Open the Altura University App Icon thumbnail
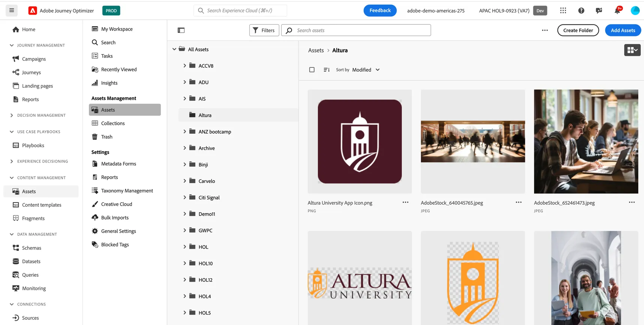 click(x=360, y=142)
